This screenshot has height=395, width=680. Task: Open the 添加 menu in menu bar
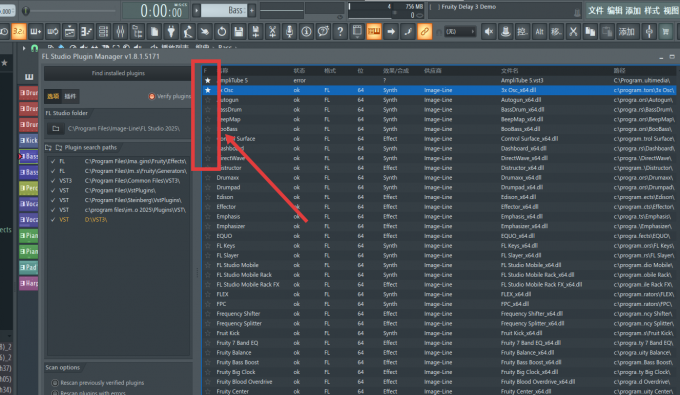click(633, 10)
